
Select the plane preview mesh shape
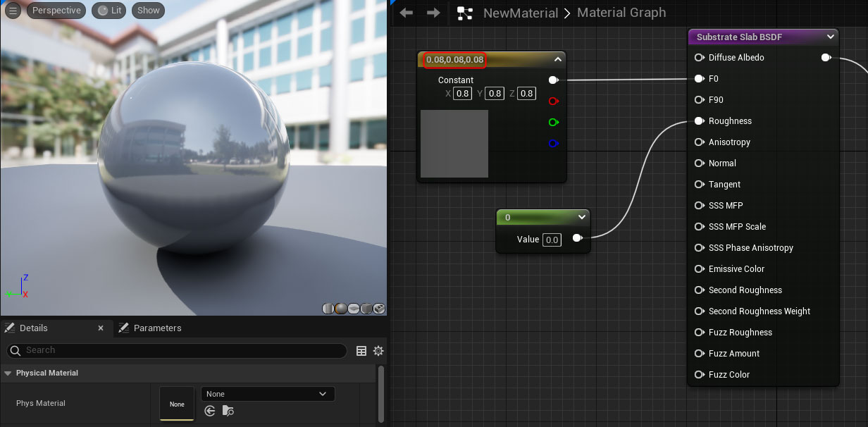pyautogui.click(x=353, y=309)
